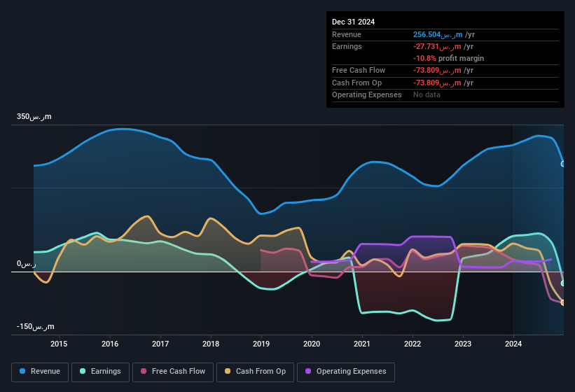The width and height of the screenshot is (575, 392).
Task: Toggle the Operating Expenses legend button
Action: [x=346, y=372]
